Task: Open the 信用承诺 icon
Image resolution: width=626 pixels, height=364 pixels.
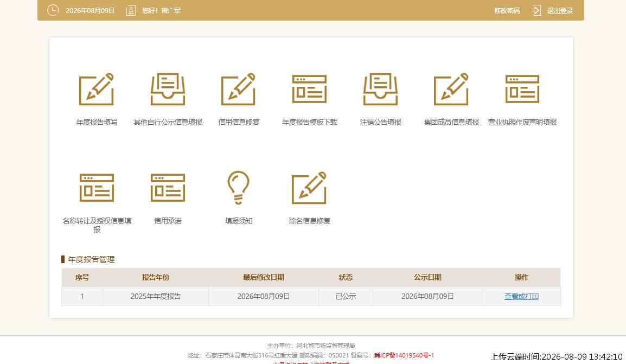Action: pos(168,188)
